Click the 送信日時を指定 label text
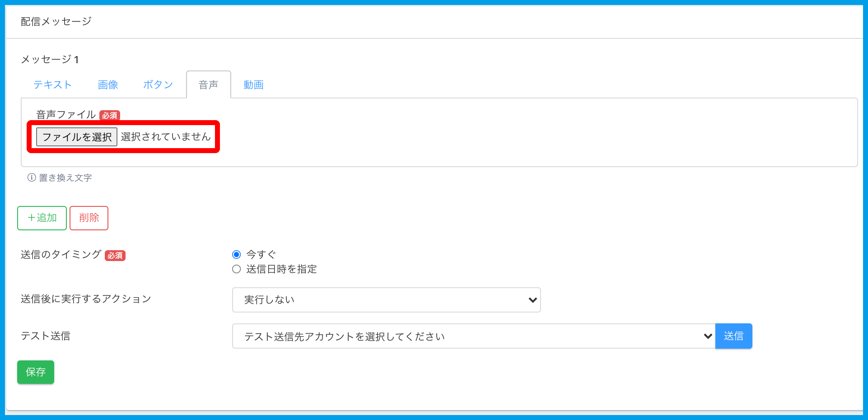 click(281, 269)
